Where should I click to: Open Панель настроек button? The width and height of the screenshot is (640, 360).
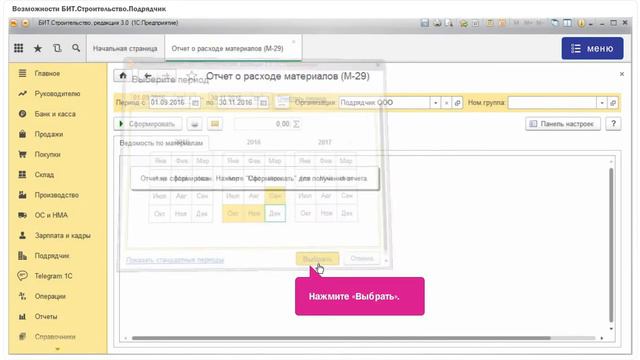click(x=563, y=124)
